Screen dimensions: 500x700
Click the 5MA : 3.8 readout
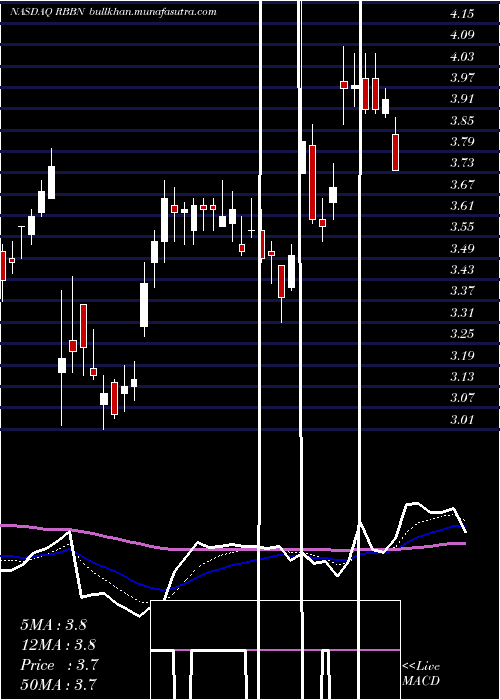tap(53, 625)
